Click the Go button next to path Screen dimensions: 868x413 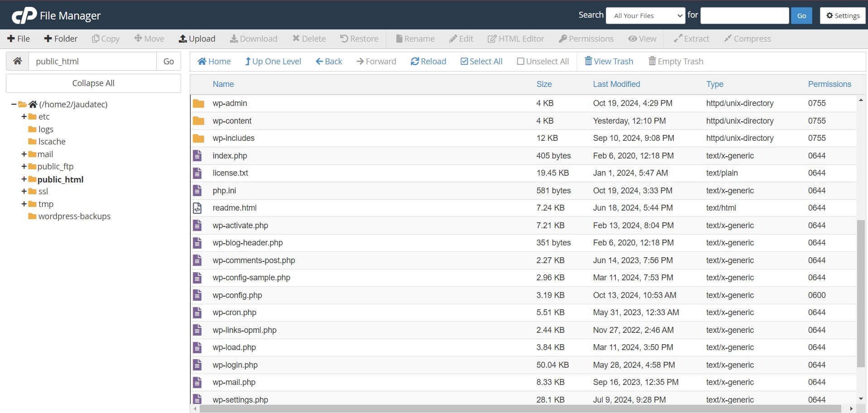click(x=168, y=61)
